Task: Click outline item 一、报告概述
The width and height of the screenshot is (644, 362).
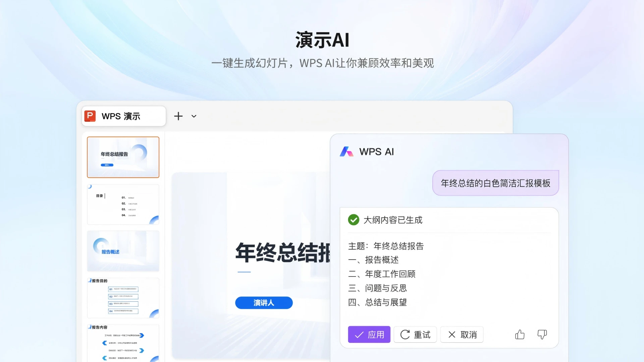Action: pyautogui.click(x=373, y=260)
